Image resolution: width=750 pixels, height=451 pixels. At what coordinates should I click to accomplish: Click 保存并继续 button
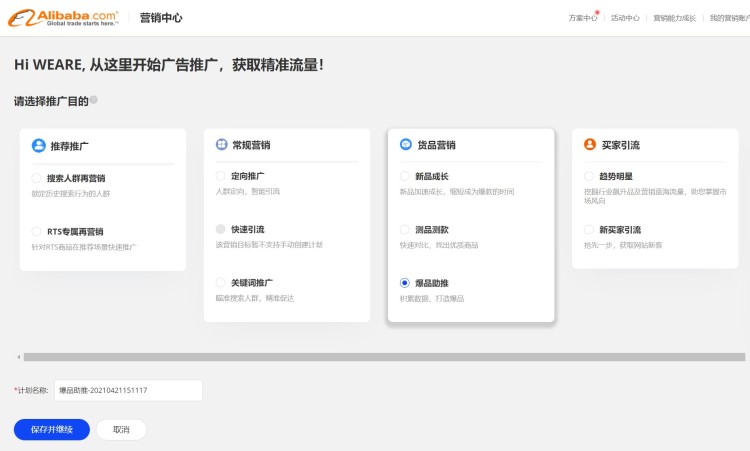pos(52,429)
